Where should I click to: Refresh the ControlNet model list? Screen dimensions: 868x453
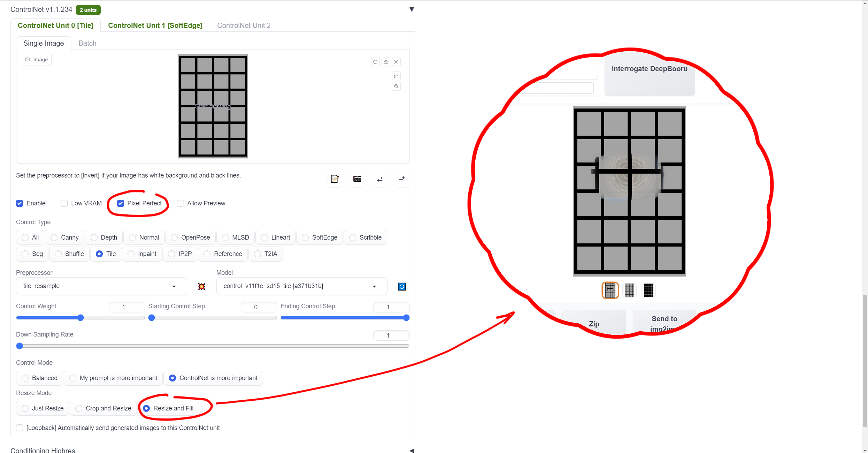click(x=402, y=286)
